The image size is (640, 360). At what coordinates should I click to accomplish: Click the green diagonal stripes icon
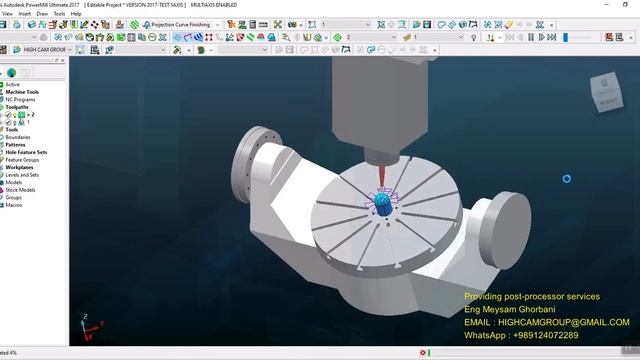[250, 38]
